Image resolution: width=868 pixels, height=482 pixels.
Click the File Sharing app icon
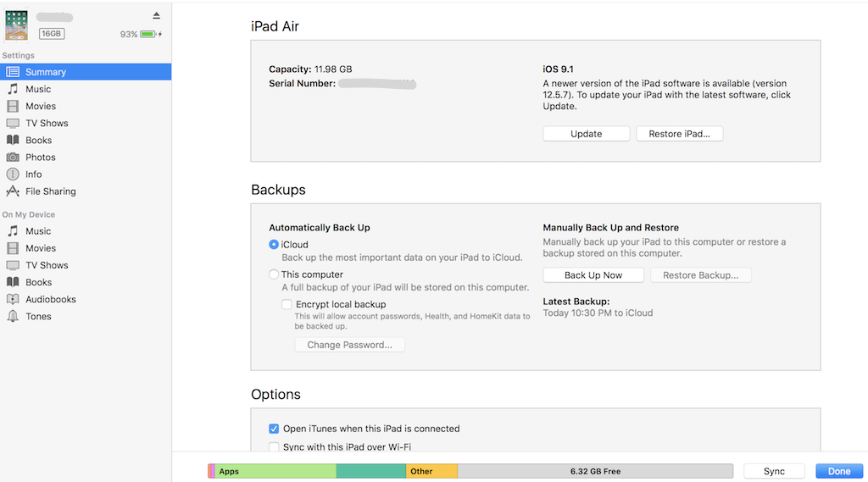(13, 191)
